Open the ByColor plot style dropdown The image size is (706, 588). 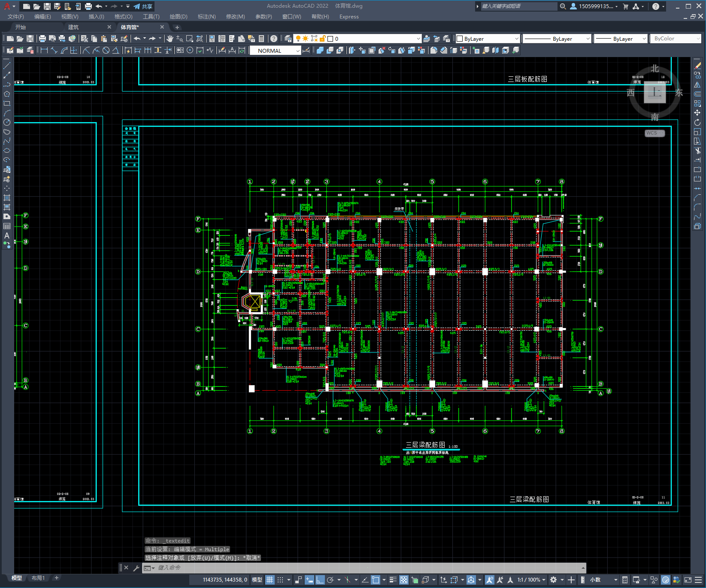click(x=676, y=39)
